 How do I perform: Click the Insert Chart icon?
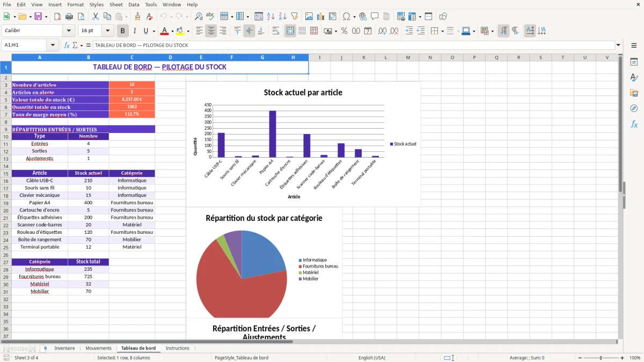pos(321,17)
